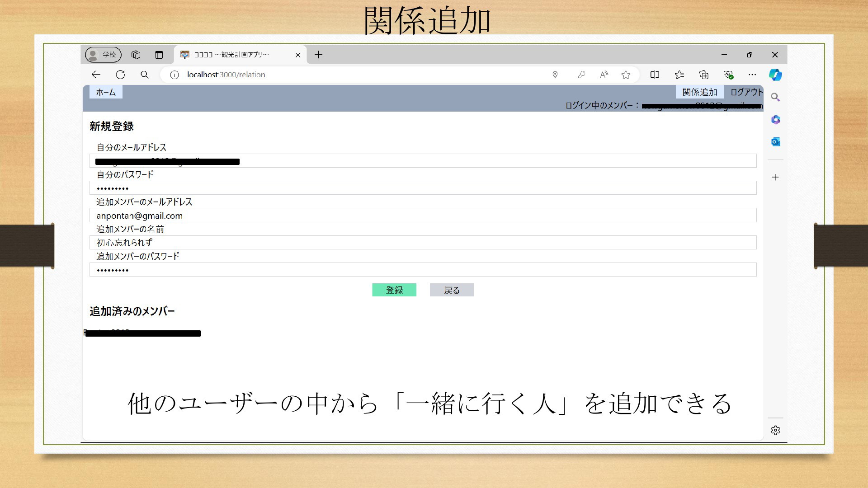Open the 学校 profile button

[104, 55]
